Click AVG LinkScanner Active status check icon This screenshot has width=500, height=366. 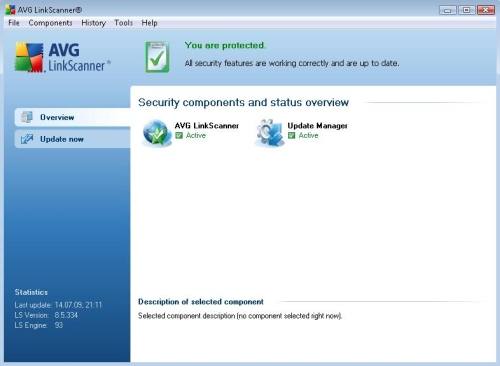coord(179,135)
